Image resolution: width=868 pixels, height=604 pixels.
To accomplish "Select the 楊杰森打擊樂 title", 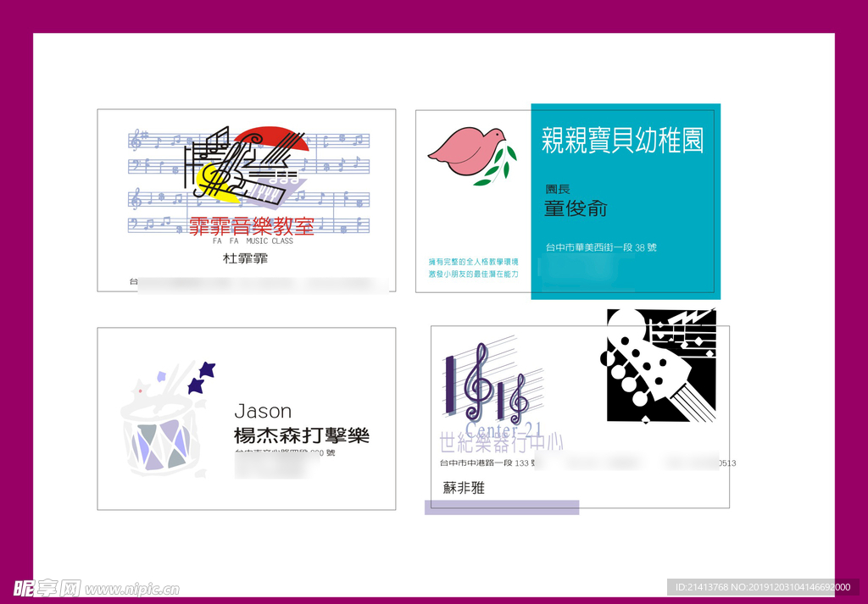I will 302,436.
